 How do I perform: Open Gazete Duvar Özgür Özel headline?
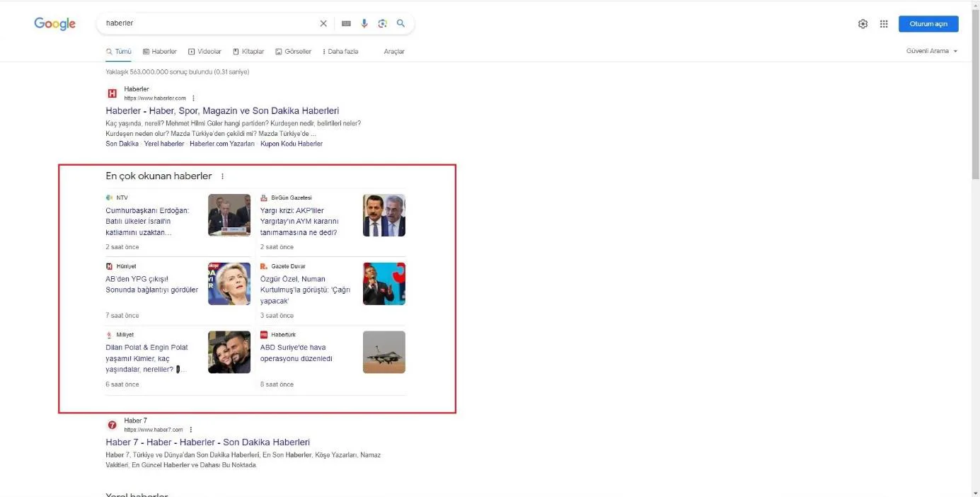coord(305,290)
